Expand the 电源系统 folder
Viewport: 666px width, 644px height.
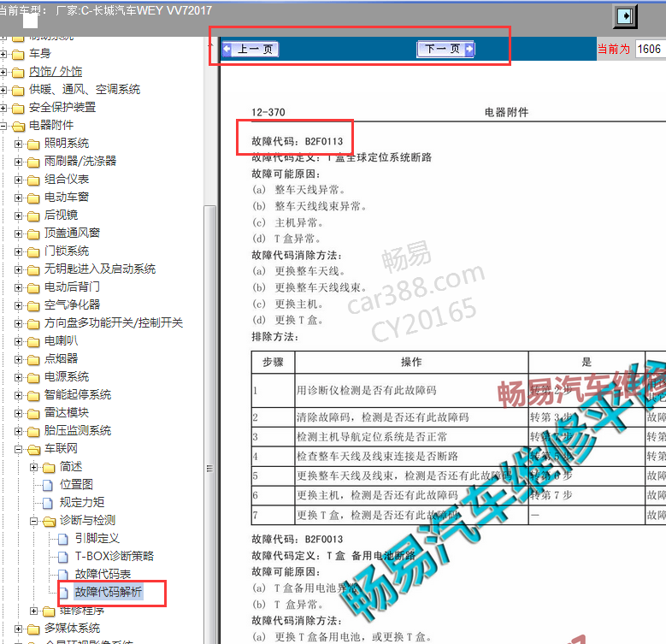click(x=18, y=377)
